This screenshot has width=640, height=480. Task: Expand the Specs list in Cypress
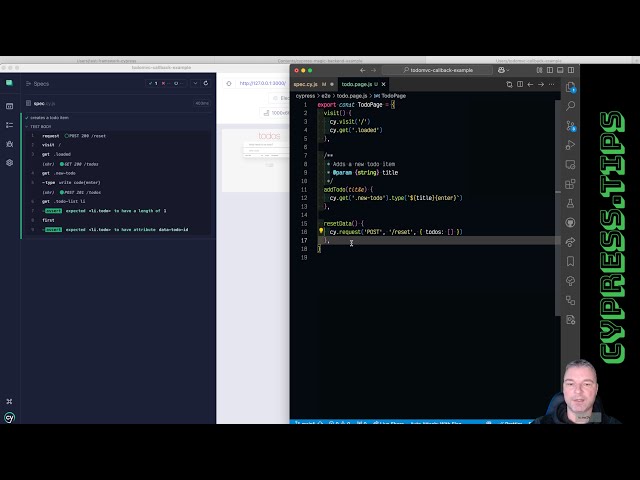pyautogui.click(x=38, y=84)
